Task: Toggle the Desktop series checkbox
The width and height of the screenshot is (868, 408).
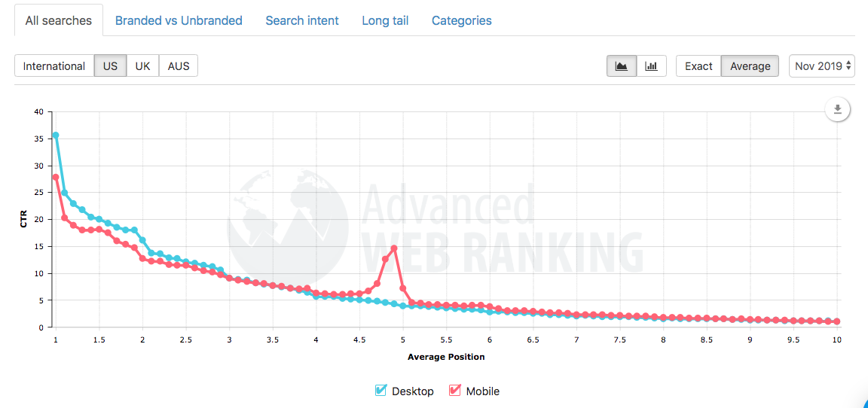Action: 381,391
